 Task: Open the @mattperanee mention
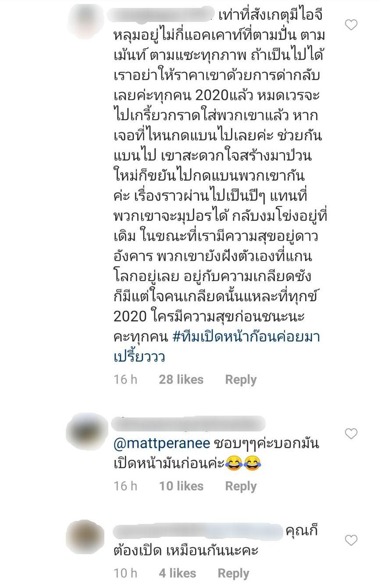tap(161, 444)
